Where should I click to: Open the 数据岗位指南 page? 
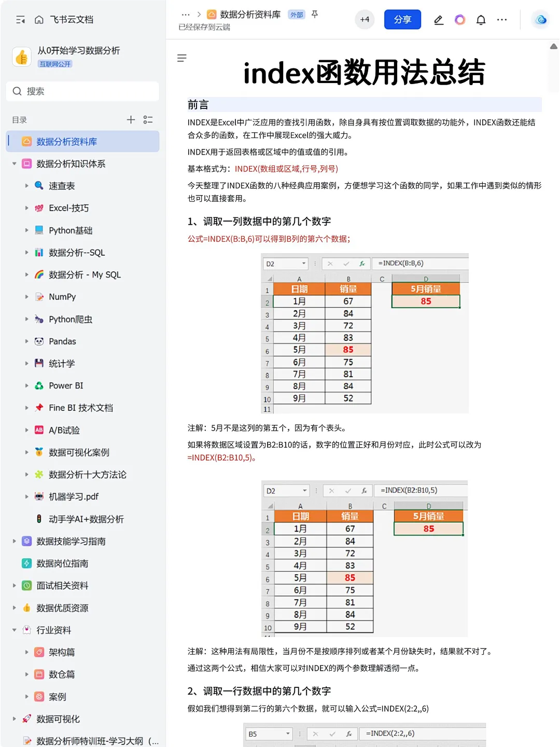[x=62, y=563]
